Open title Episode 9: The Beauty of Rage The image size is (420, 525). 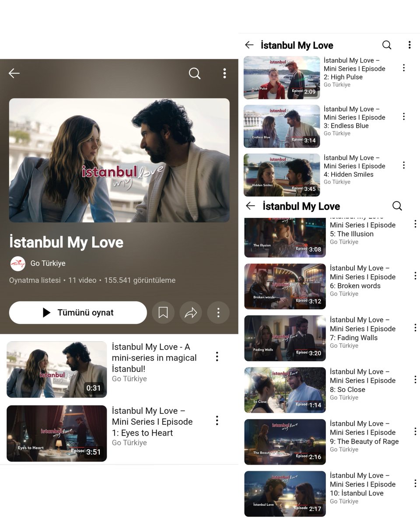tap(364, 432)
